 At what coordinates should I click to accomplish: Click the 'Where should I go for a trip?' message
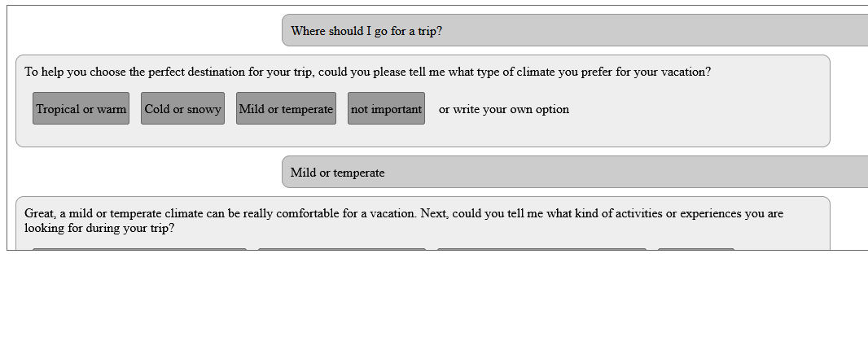(x=366, y=31)
